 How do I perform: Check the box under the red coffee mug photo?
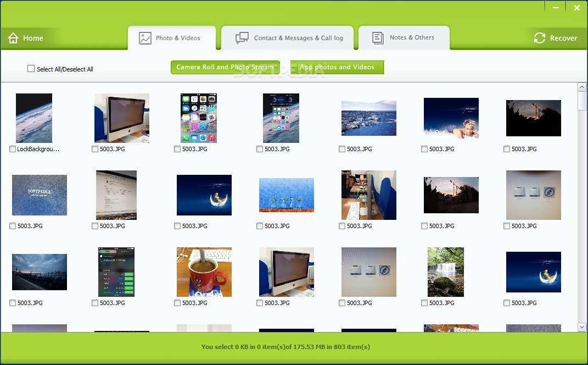click(177, 303)
